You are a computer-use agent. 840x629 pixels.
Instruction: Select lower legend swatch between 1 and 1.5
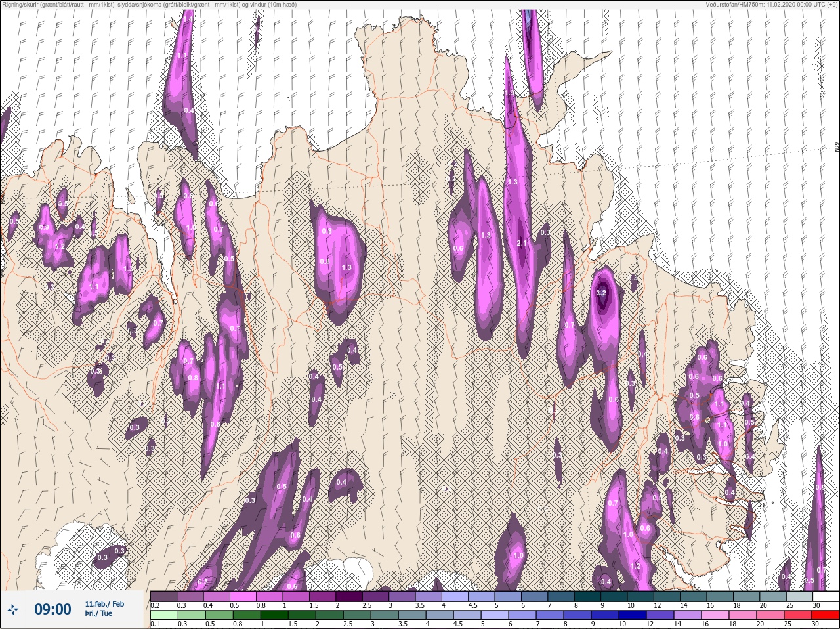pos(275,615)
